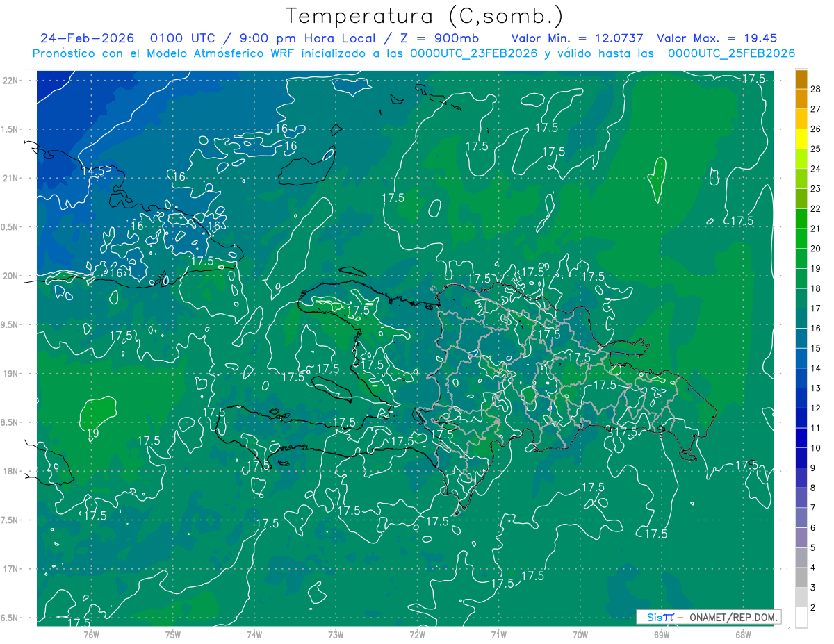Pick the deep blue swatch between 10 and 11
The image size is (834, 644).
(x=801, y=438)
